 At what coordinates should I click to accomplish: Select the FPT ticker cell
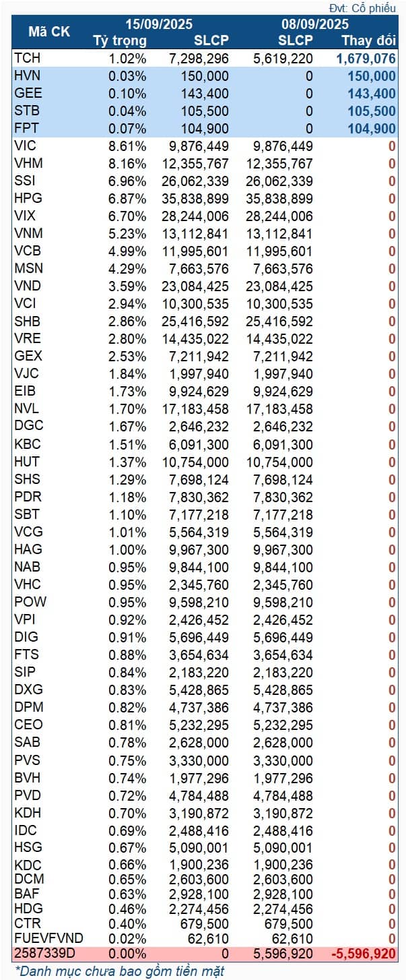tap(27, 128)
